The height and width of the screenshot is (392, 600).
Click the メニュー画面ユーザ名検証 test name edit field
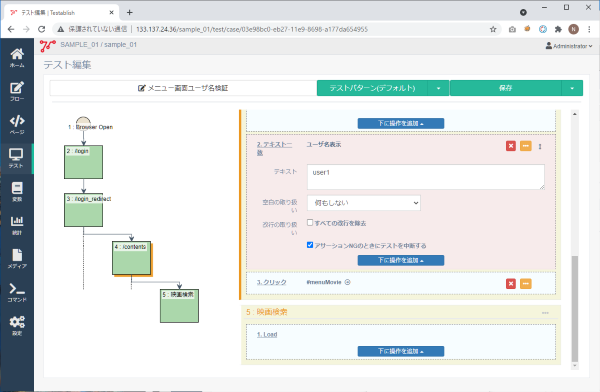coord(183,88)
